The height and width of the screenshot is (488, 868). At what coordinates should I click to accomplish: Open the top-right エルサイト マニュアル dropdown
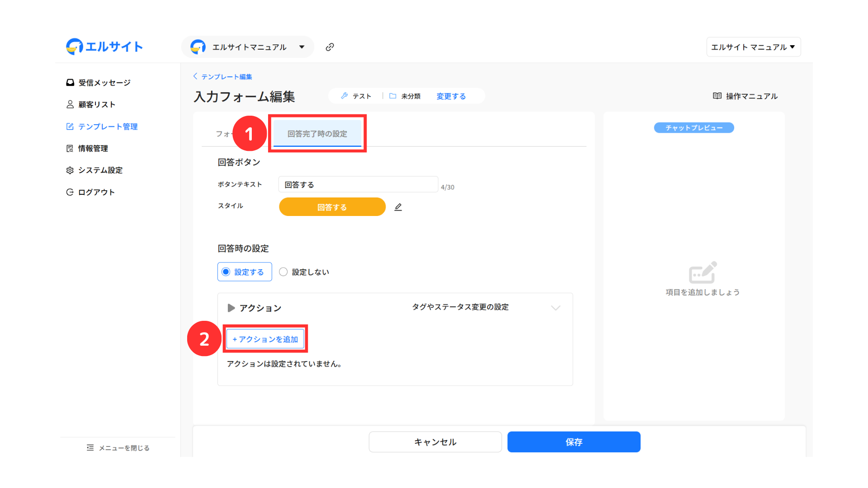point(753,47)
